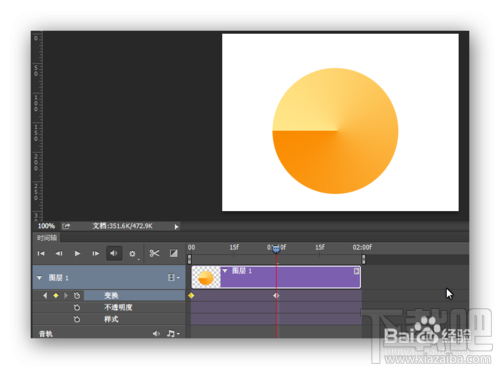Click the work area start handle
The height and width of the screenshot is (369, 500).
pos(190,259)
